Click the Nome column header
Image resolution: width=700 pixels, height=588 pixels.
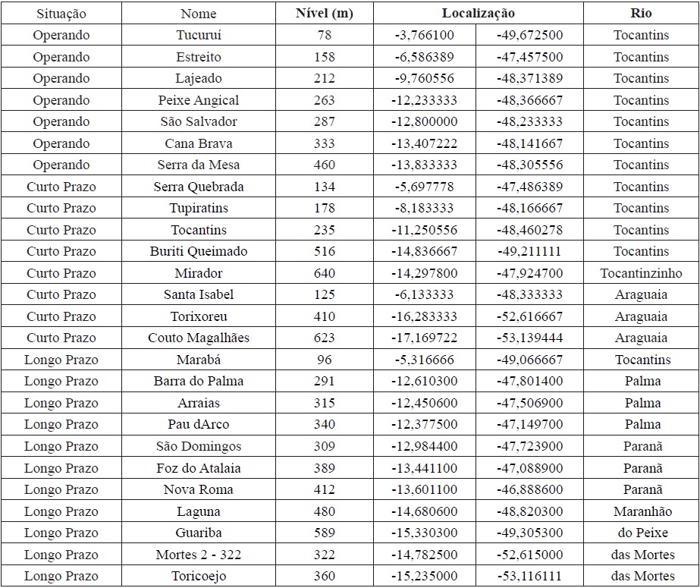199,14
